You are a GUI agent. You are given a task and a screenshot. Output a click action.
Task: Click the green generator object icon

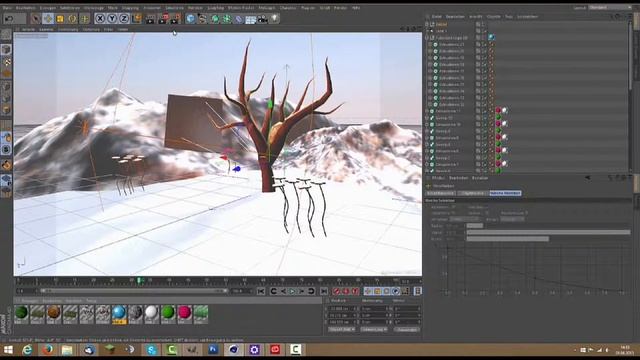[215, 18]
